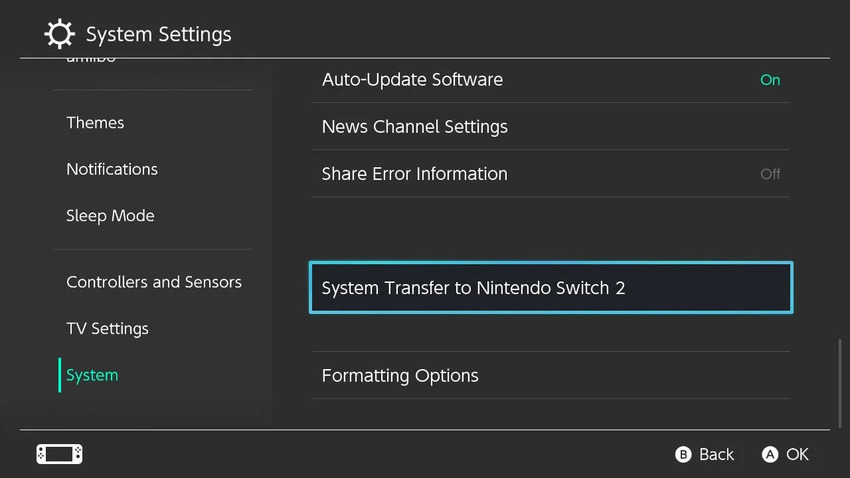The image size is (850, 478).
Task: Click the Back label
Action: pos(716,454)
